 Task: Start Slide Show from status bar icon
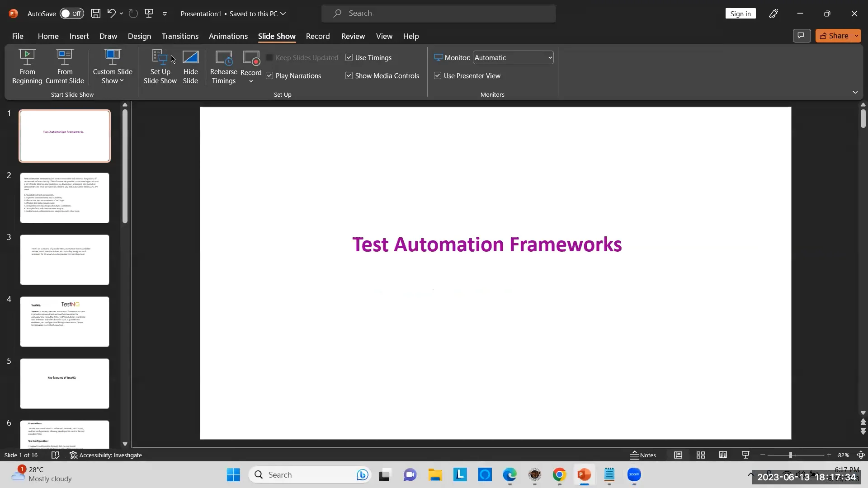(745, 455)
